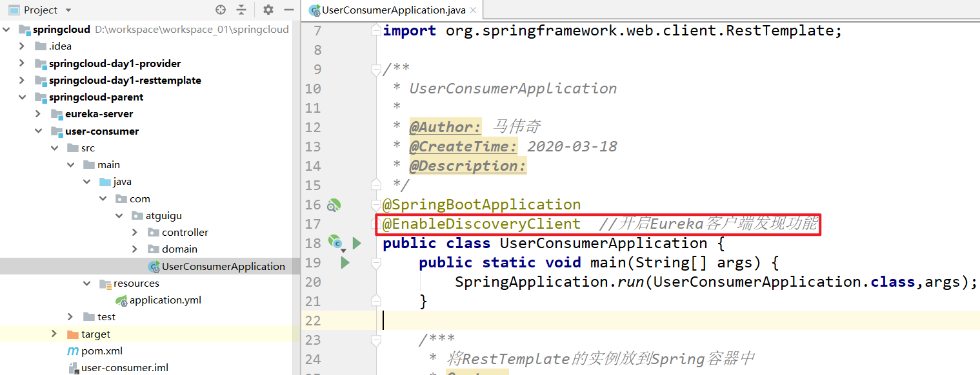980x375 pixels.
Task: Click the collapse all icon in Project panel
Action: 241,10
